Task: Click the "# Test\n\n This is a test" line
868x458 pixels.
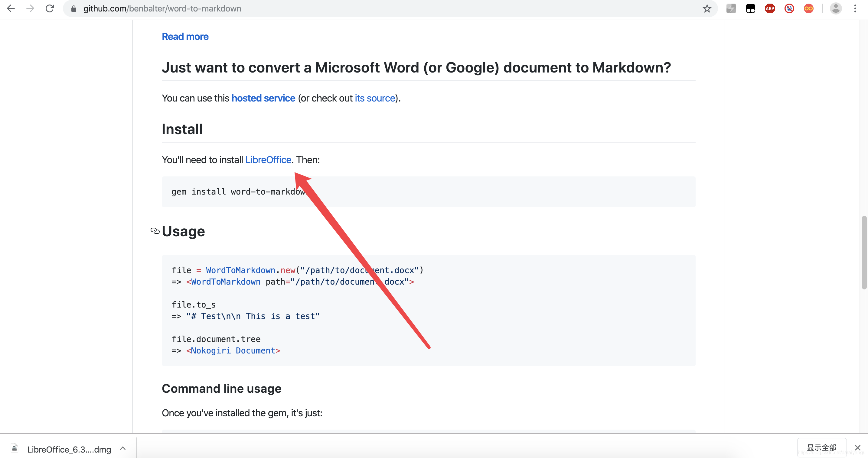Action: click(x=246, y=316)
